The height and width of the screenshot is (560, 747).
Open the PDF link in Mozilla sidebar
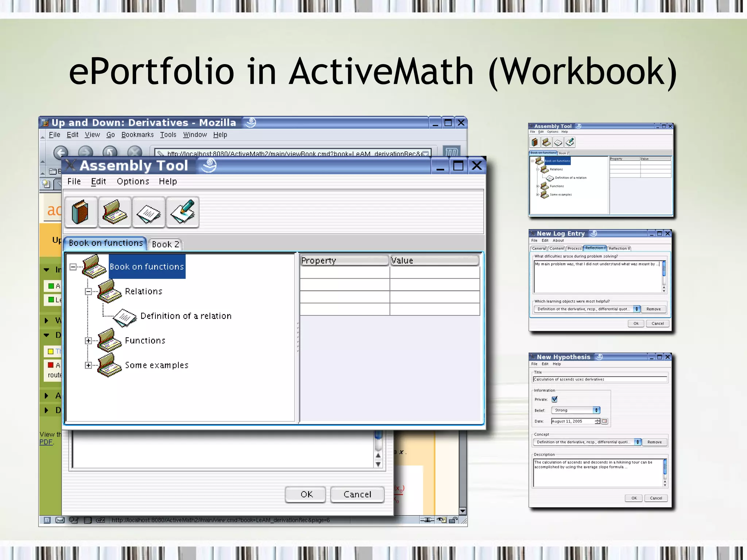tap(46, 442)
